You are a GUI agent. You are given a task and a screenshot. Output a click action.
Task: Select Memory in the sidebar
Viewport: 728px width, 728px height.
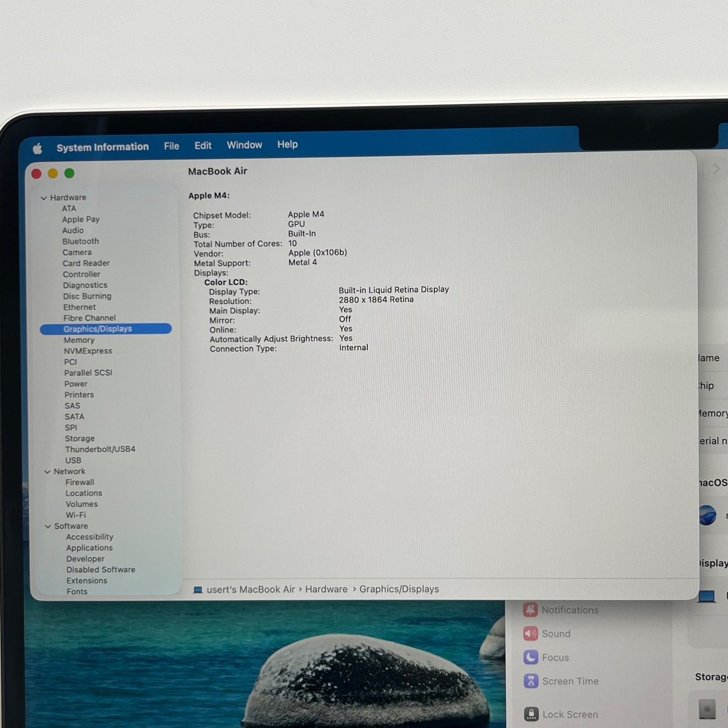79,340
